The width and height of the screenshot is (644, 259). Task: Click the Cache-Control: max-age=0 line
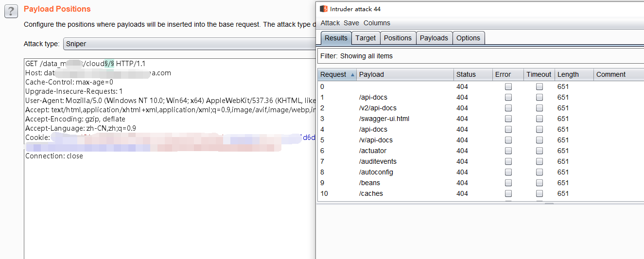[x=69, y=82]
